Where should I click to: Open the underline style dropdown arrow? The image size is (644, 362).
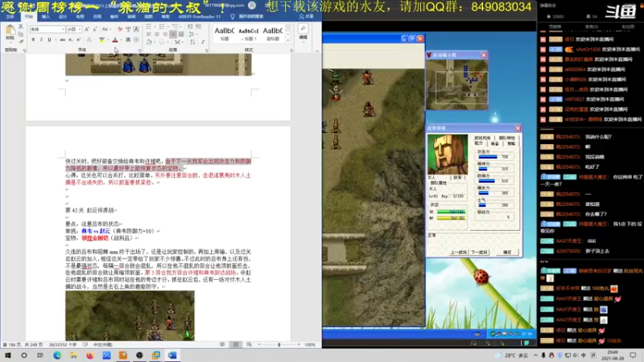[x=55, y=39]
